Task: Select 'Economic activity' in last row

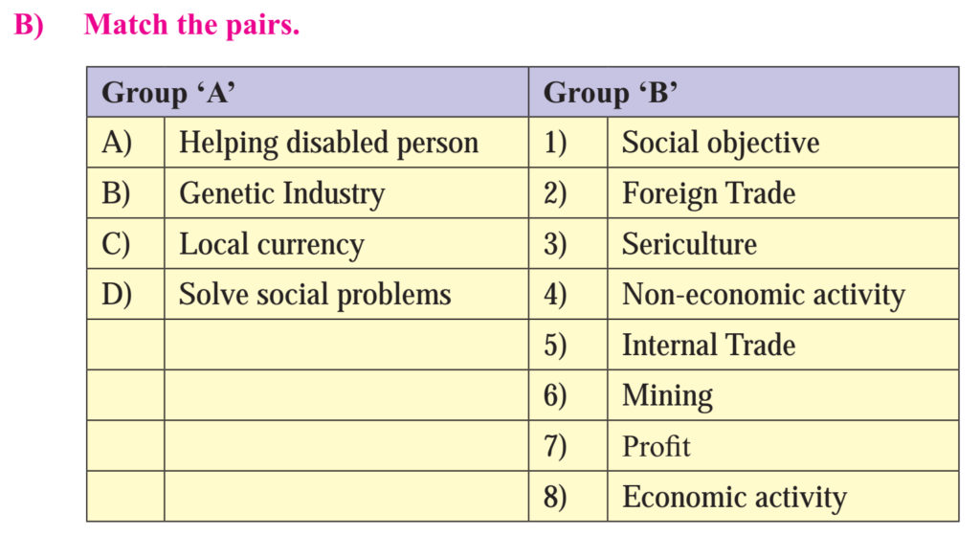Action: [x=734, y=498]
